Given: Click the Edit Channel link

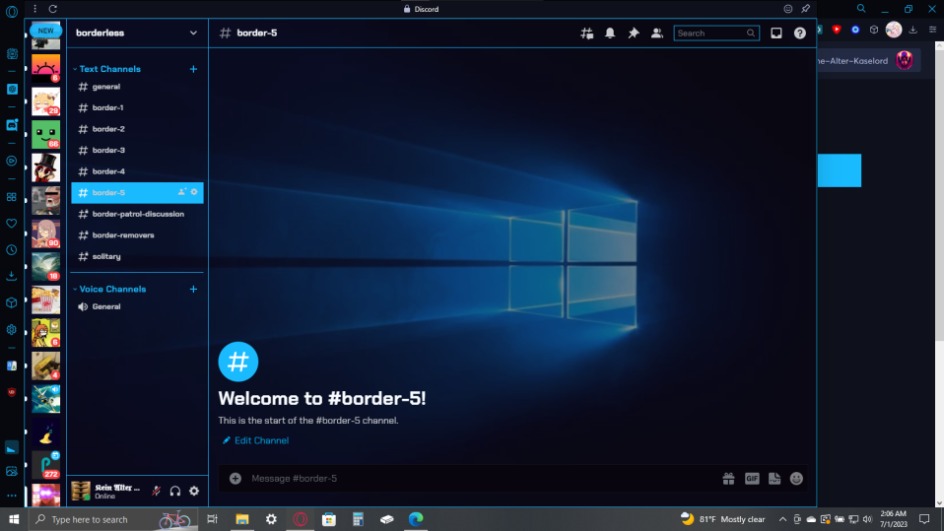Looking at the screenshot, I should pos(260,440).
